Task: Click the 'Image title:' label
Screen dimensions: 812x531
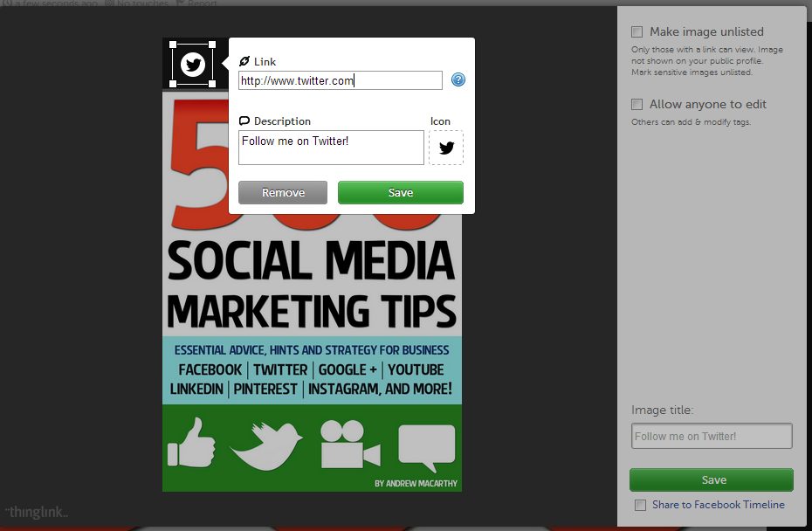Action: (662, 410)
